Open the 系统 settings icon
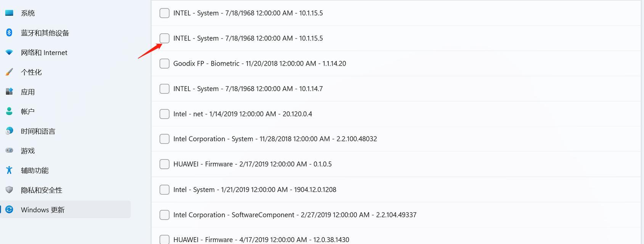 (x=9, y=13)
